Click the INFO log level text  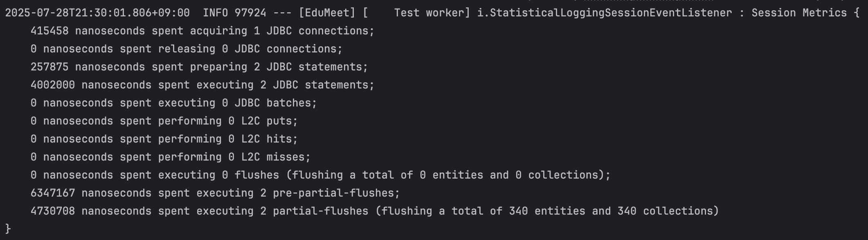(215, 13)
